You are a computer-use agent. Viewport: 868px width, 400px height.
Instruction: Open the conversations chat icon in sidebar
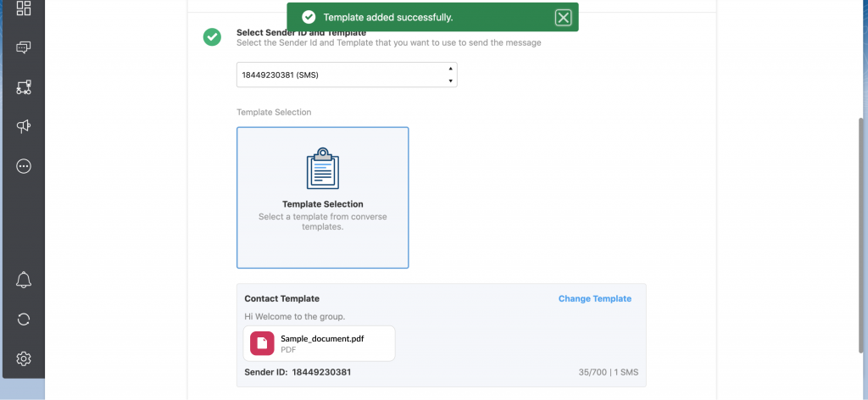[23, 47]
